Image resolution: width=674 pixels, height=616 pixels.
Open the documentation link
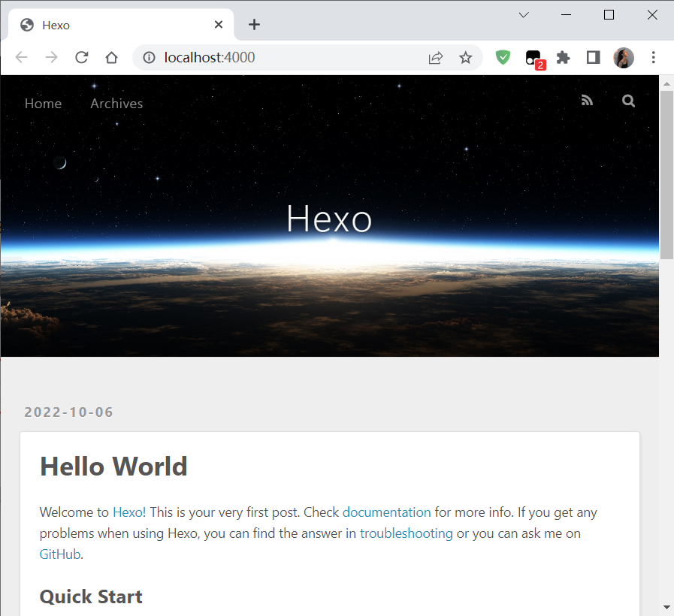click(386, 512)
